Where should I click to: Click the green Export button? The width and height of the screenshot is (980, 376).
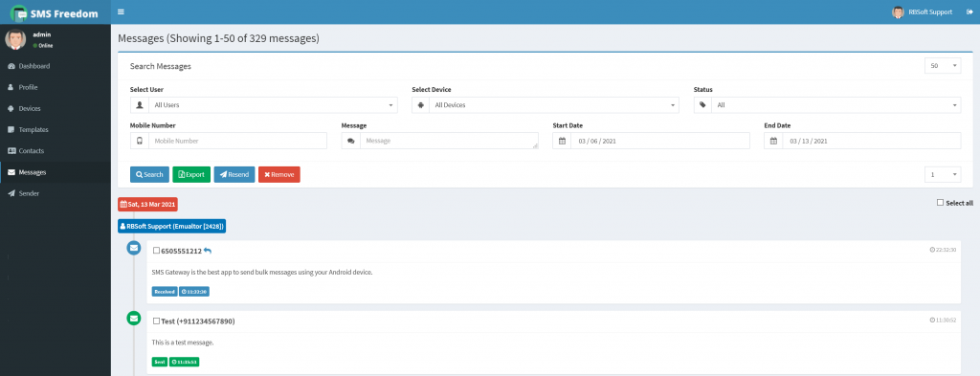[x=191, y=175]
